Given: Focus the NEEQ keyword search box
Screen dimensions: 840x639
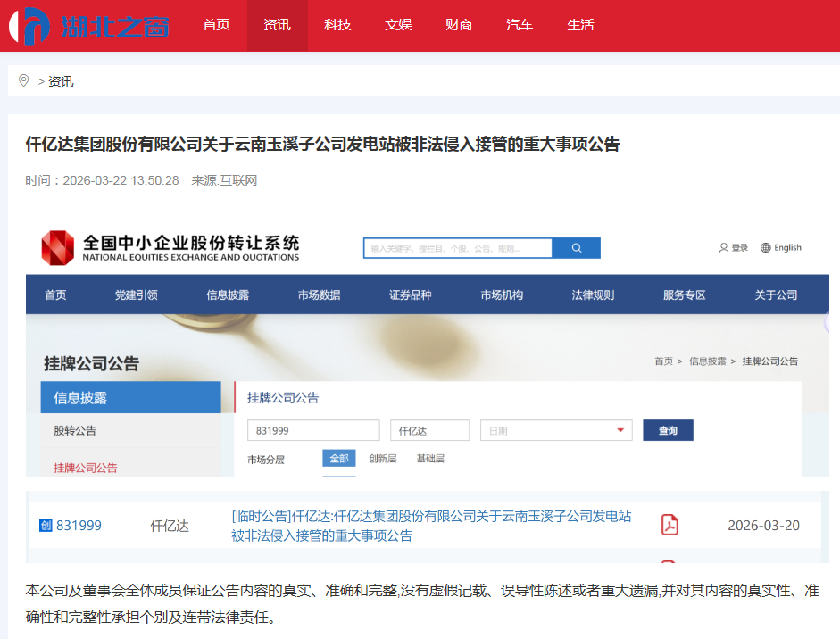Looking at the screenshot, I should (x=458, y=248).
